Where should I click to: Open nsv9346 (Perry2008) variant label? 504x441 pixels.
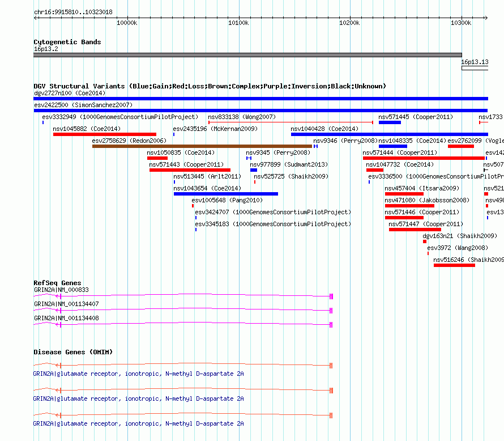click(x=345, y=141)
